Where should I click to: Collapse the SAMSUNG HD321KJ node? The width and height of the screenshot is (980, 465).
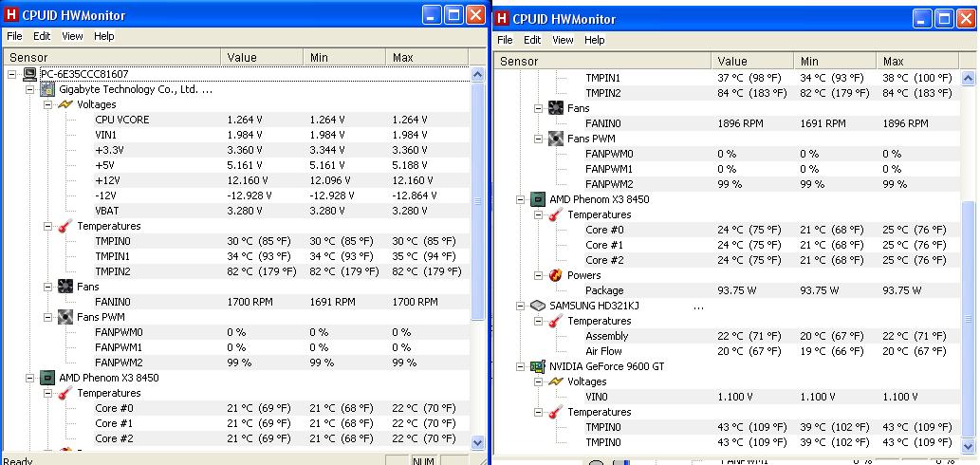(520, 306)
